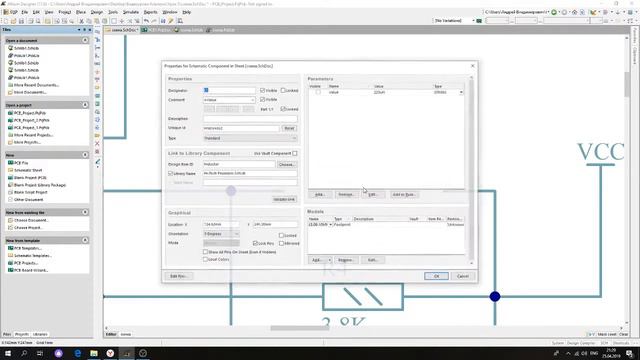Switch to the PCB1.PcbDoc document tab
Viewport: 640px width, 360px height.
pyautogui.click(x=157, y=30)
